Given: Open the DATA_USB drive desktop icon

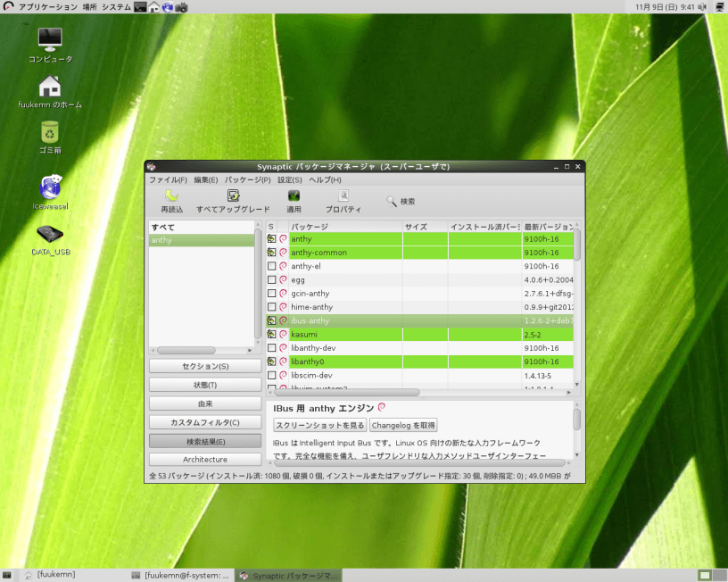Looking at the screenshot, I should (50, 234).
